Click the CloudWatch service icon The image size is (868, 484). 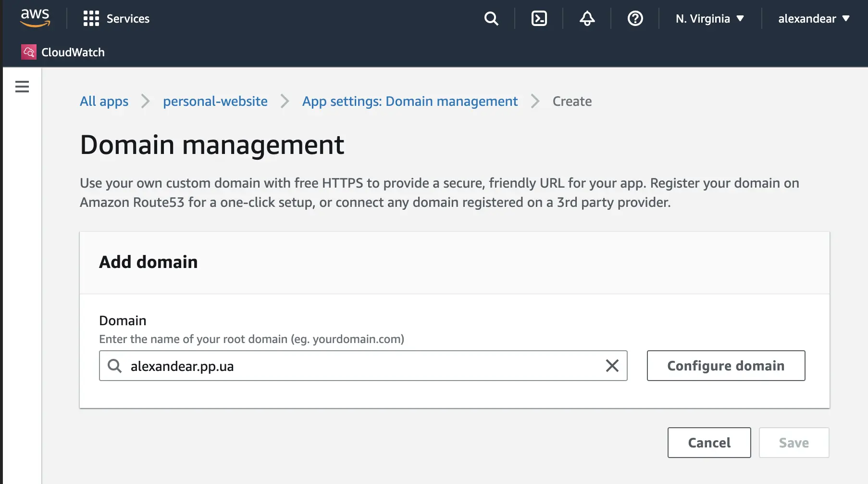click(29, 52)
